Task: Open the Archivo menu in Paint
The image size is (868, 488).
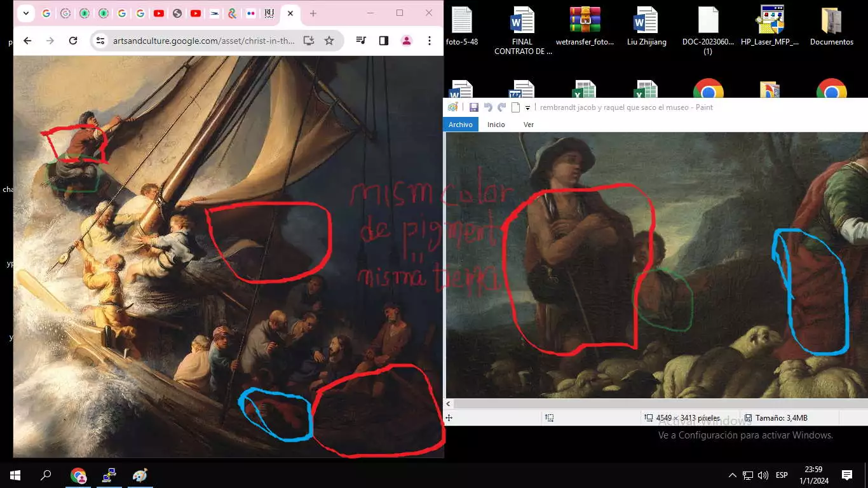Action: coord(461,125)
